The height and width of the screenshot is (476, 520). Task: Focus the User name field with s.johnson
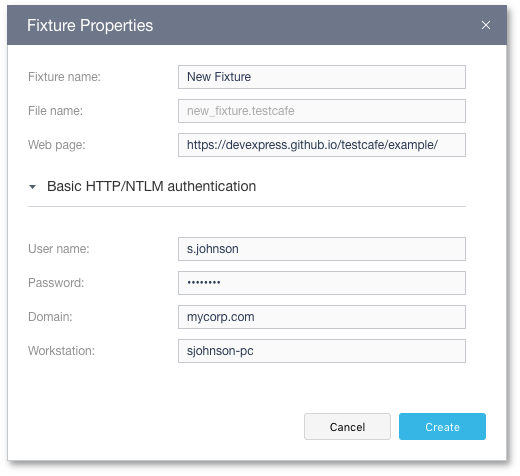tap(322, 249)
